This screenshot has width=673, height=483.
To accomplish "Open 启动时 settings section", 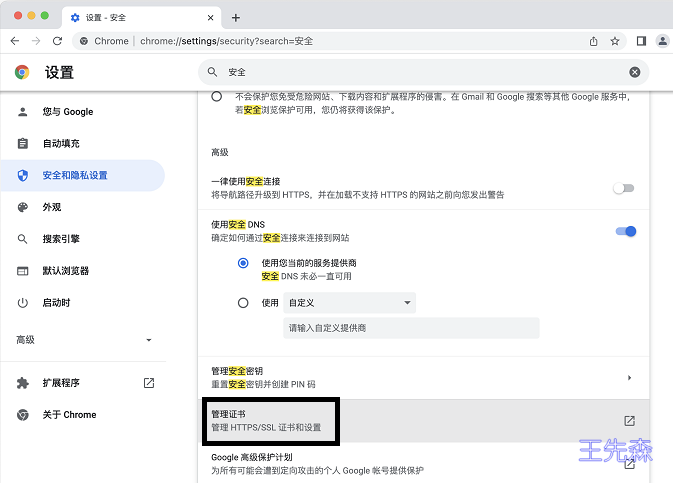I will [82, 303].
